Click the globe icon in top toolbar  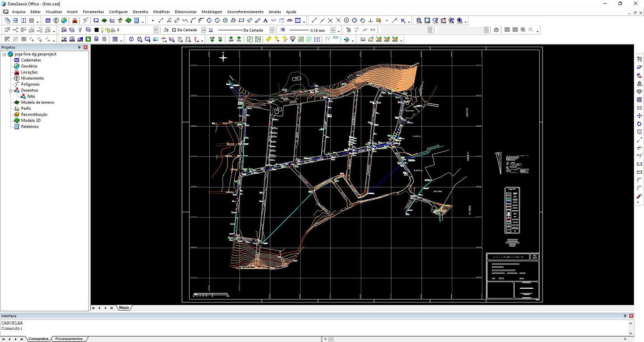(x=64, y=21)
